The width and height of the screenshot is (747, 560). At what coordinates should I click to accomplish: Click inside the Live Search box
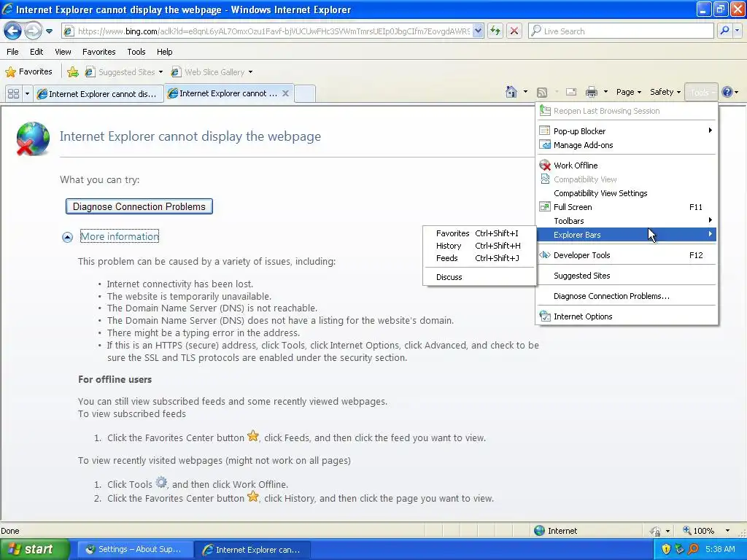point(621,31)
